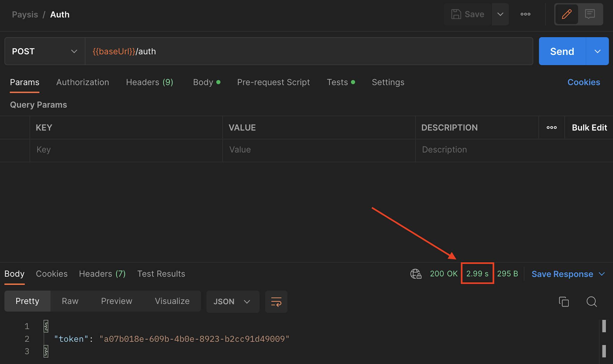Expand the Send button arrow options
The width and height of the screenshot is (613, 364).
(597, 51)
